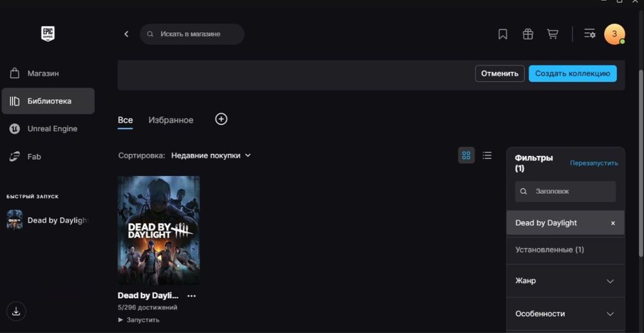
Task: Remove the Dead by Daylight filter
Action: (x=613, y=223)
